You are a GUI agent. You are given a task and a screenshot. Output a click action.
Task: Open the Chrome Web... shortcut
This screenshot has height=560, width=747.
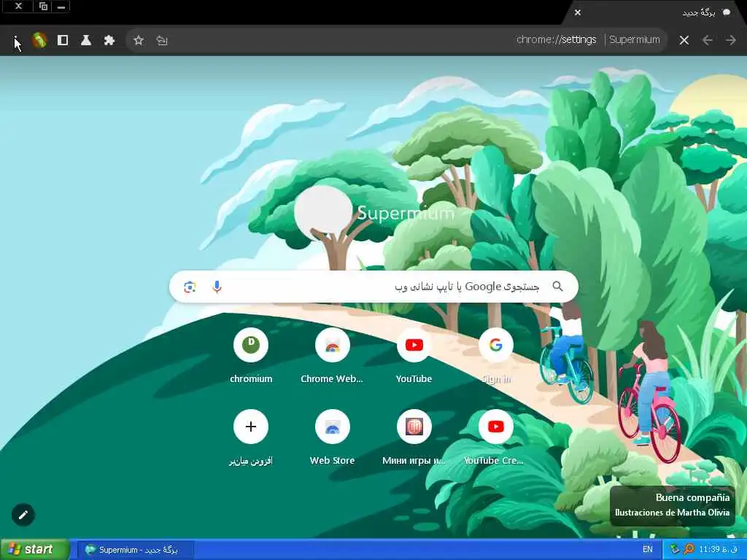tap(332, 355)
